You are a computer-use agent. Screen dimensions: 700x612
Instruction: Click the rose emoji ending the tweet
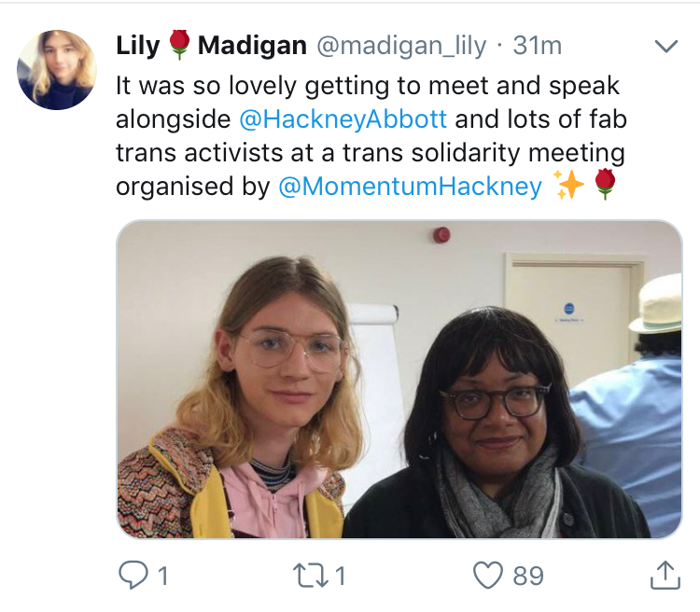click(606, 184)
